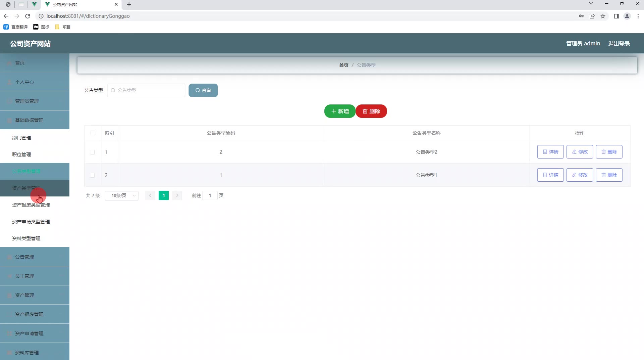Check the row for 公告类型1

click(92, 175)
